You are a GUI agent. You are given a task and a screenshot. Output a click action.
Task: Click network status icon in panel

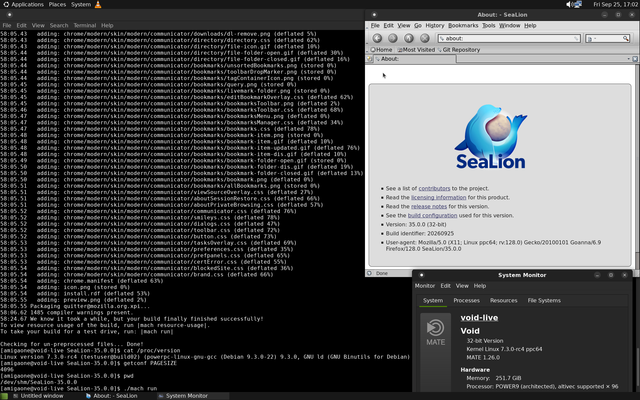tap(578, 4)
